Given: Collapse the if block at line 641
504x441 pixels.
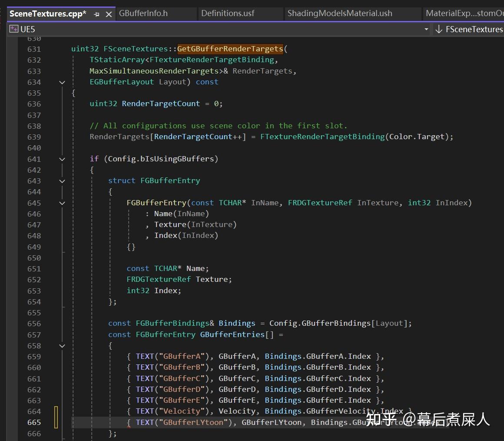Looking at the screenshot, I should pyautogui.click(x=62, y=159).
